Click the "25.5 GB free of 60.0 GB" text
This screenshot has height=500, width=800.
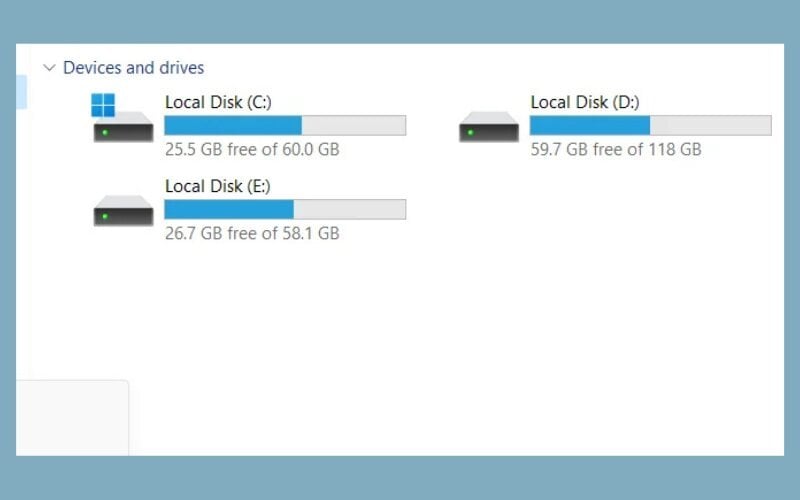252,149
